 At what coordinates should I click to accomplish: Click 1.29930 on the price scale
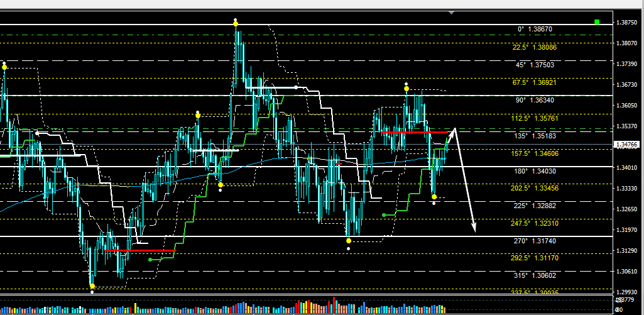click(x=627, y=292)
